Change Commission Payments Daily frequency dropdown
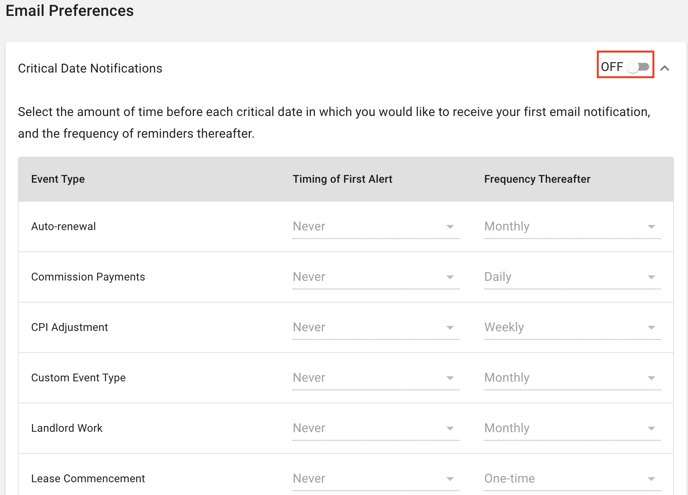Screen dimensions: 688x495 point(572,277)
